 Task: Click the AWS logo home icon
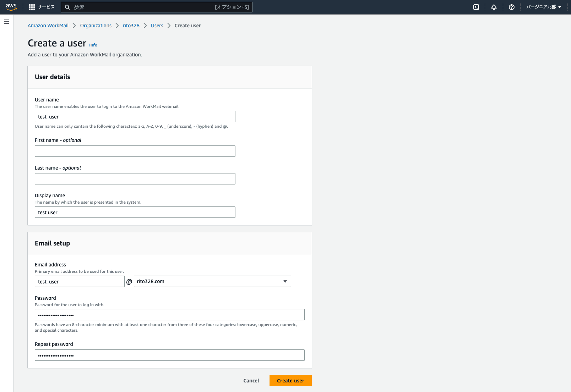[x=11, y=7]
